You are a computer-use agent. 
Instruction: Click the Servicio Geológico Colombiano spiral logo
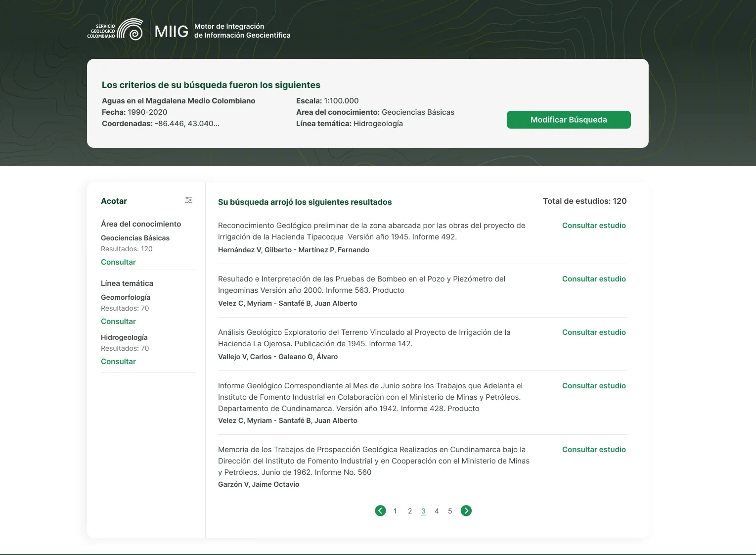(130, 30)
